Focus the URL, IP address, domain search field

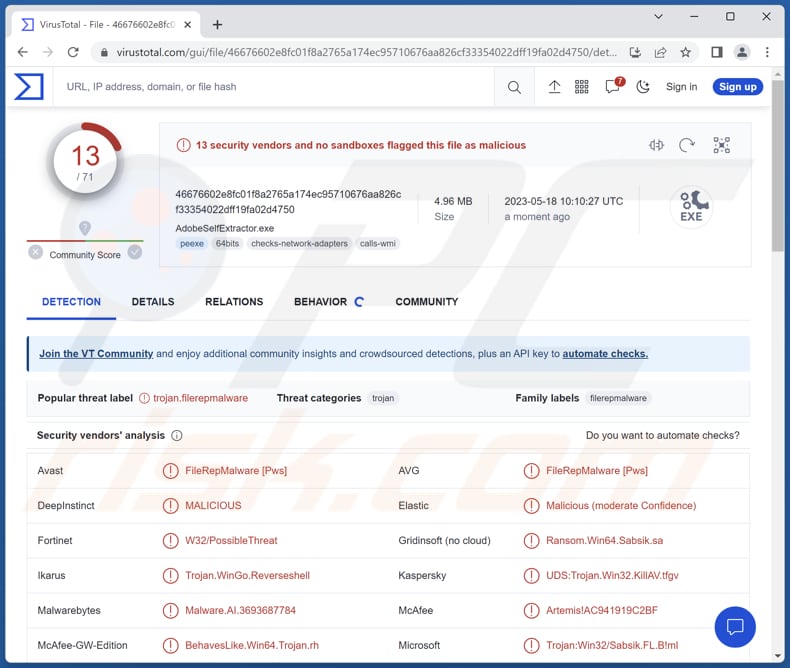pos(274,87)
